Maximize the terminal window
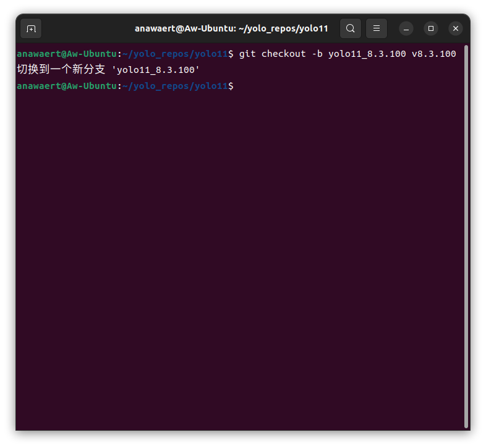 point(430,28)
